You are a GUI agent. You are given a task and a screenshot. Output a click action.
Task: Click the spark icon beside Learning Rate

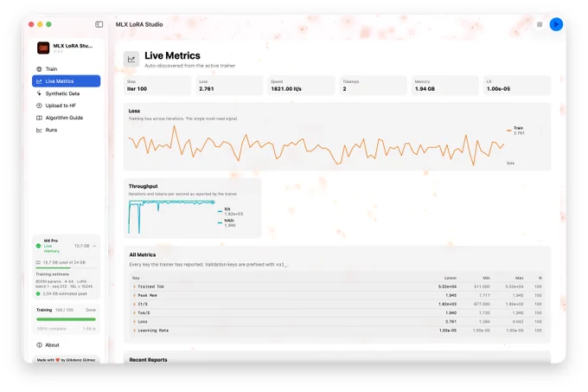click(134, 331)
